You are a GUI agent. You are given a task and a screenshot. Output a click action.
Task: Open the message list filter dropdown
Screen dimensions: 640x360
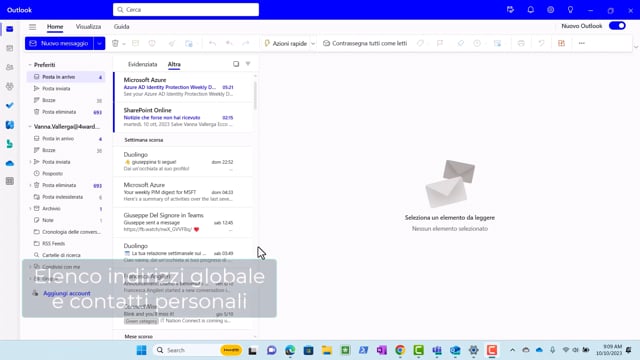[248, 64]
